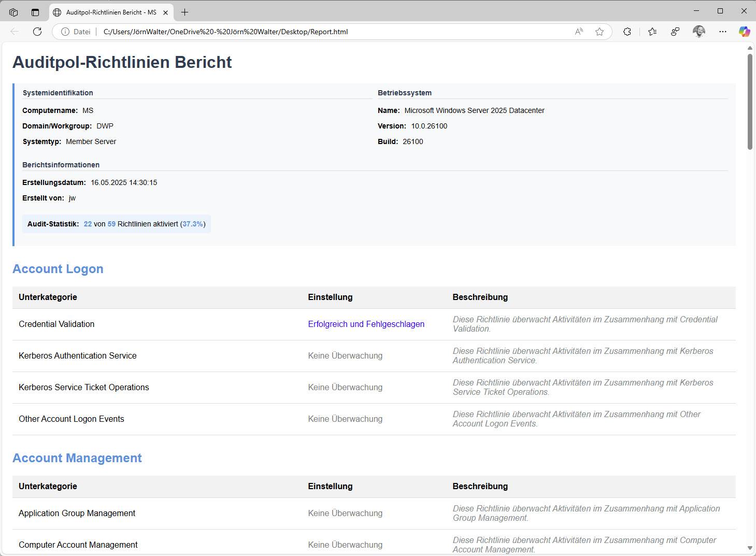Click the Account Management section heading
756x556 pixels.
click(x=77, y=458)
